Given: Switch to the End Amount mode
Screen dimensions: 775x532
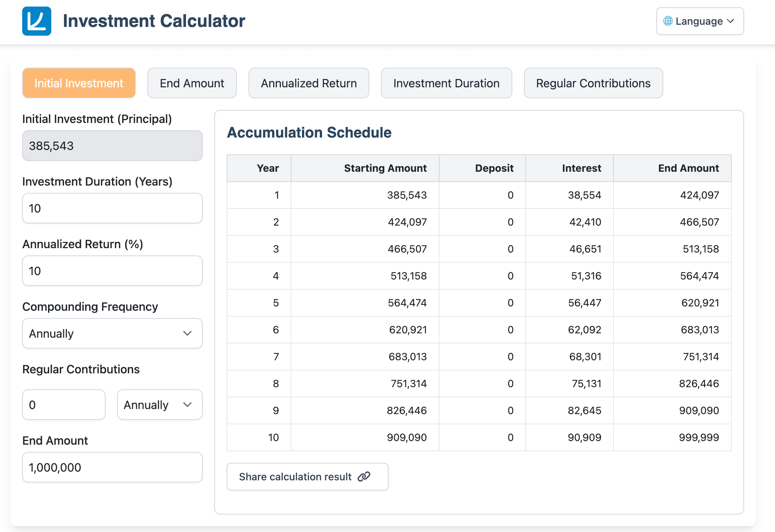Looking at the screenshot, I should pos(192,83).
